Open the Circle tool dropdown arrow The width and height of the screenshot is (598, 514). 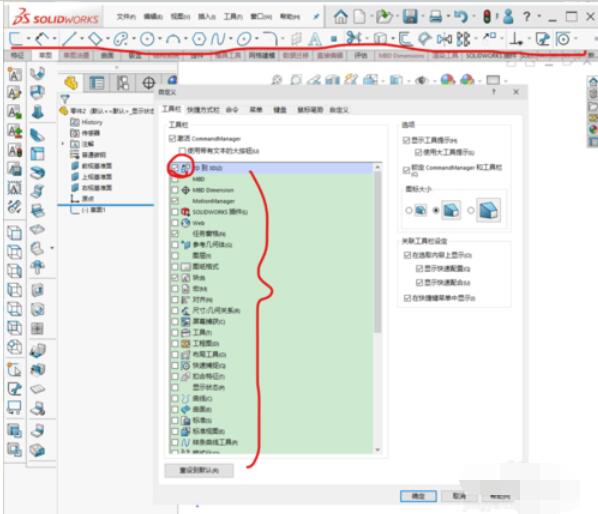(x=160, y=39)
